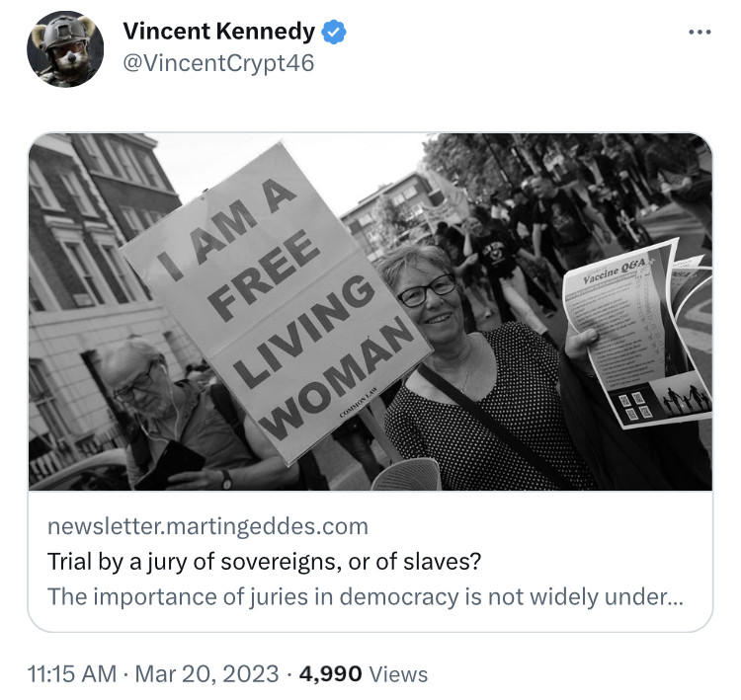Click the 'importance of juries' description text

pyautogui.click(x=366, y=596)
